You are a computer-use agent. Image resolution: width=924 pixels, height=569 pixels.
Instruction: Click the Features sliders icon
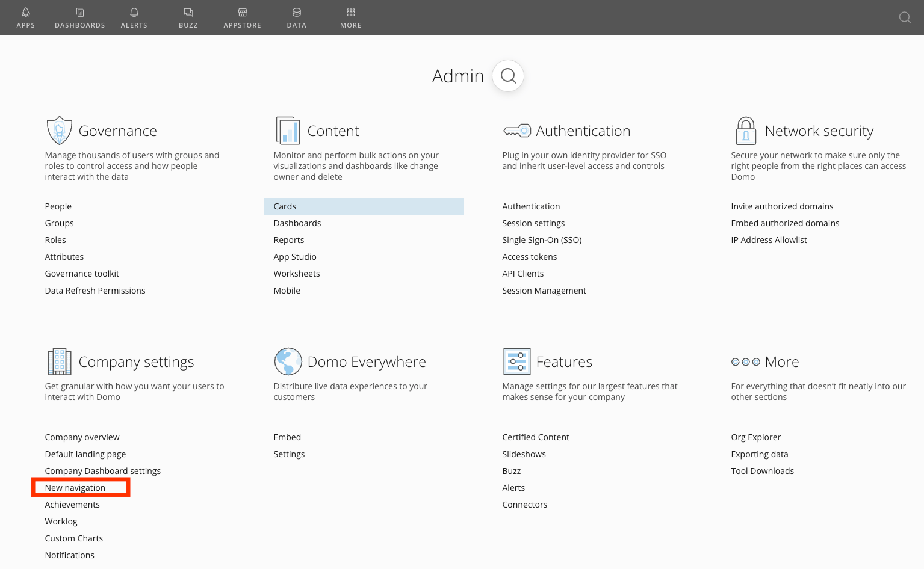click(x=517, y=361)
